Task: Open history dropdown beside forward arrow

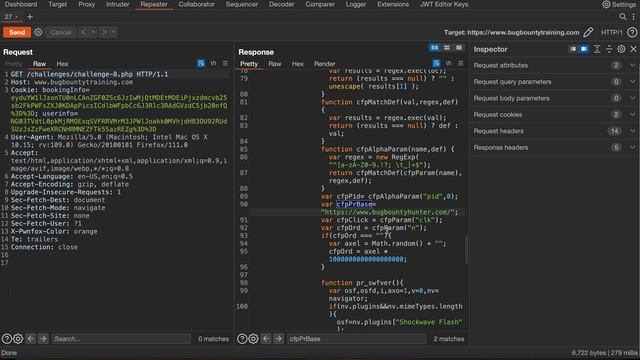Action: click(113, 32)
